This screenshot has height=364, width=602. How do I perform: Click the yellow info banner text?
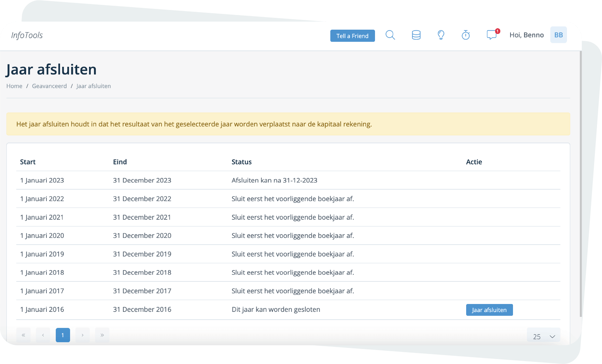tap(194, 124)
